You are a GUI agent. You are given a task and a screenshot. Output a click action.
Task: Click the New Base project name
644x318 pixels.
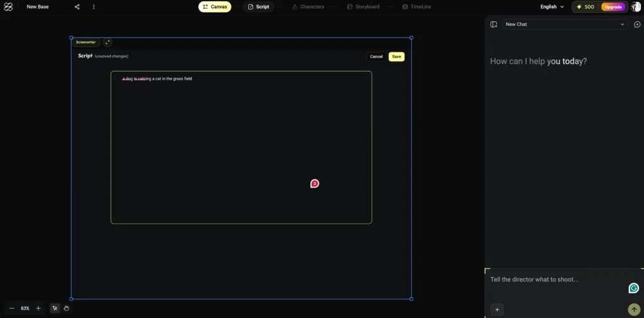(37, 6)
